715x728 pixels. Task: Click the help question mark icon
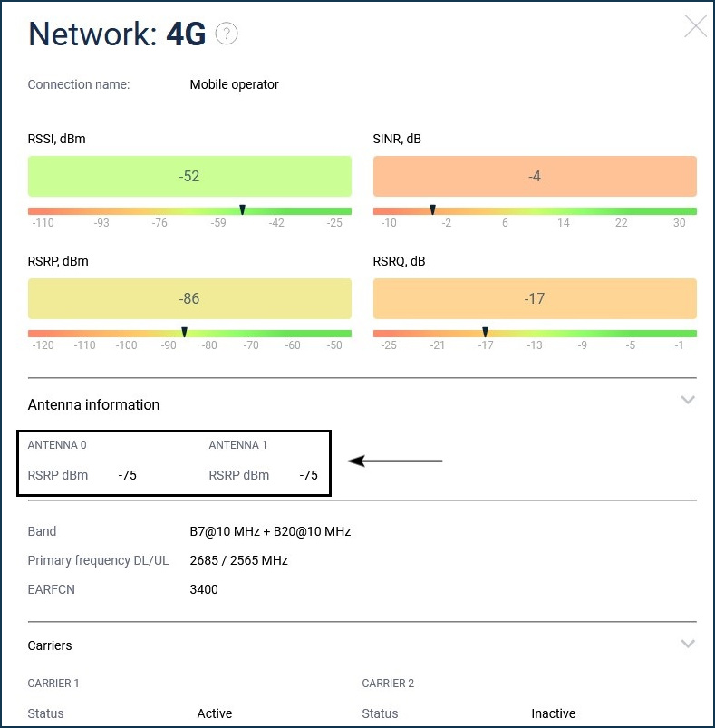coord(227,34)
